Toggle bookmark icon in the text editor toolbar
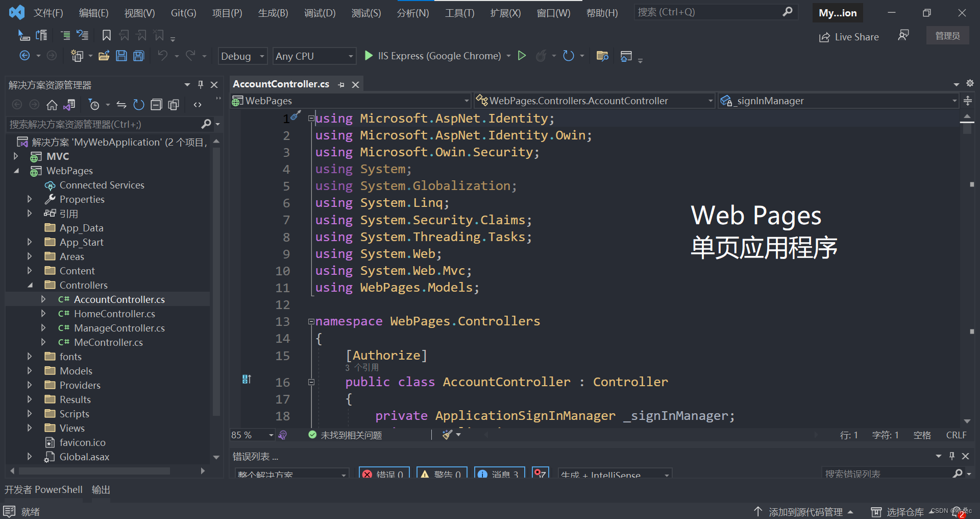 (106, 35)
